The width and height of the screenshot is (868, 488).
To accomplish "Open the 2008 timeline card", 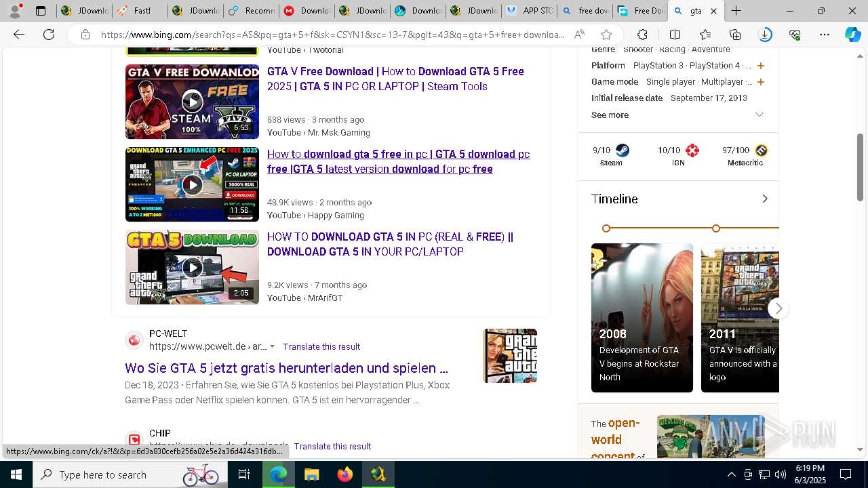I will 642,318.
